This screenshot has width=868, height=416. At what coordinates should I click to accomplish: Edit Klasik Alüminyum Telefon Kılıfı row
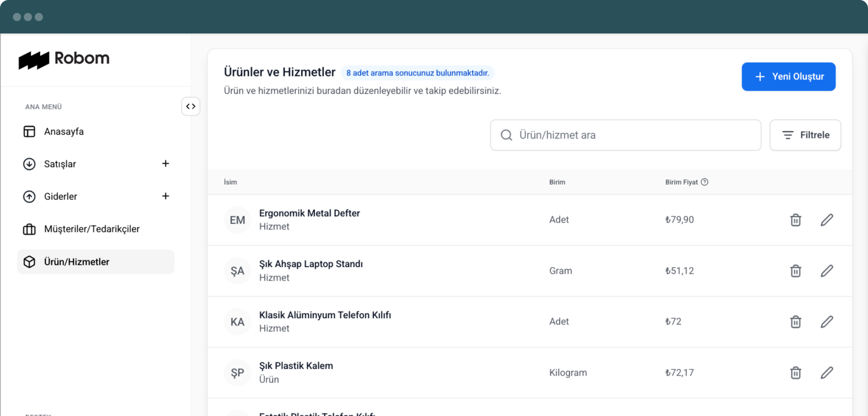pos(827,322)
